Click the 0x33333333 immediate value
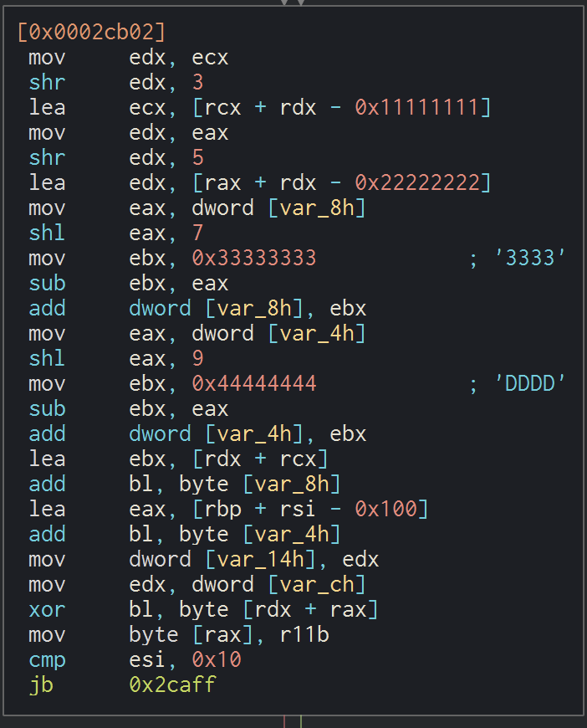Image resolution: width=587 pixels, height=728 pixels. pyautogui.click(x=254, y=258)
